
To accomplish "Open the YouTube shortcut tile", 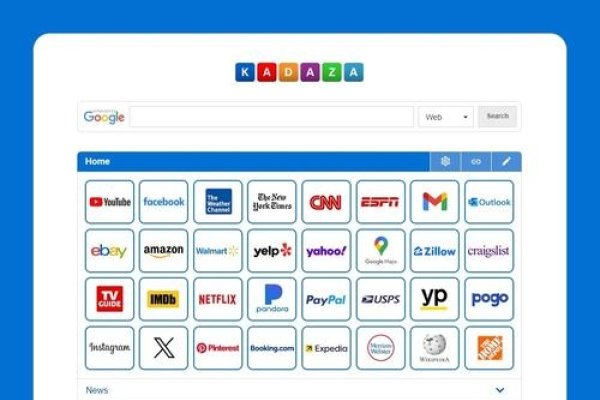I will [109, 202].
